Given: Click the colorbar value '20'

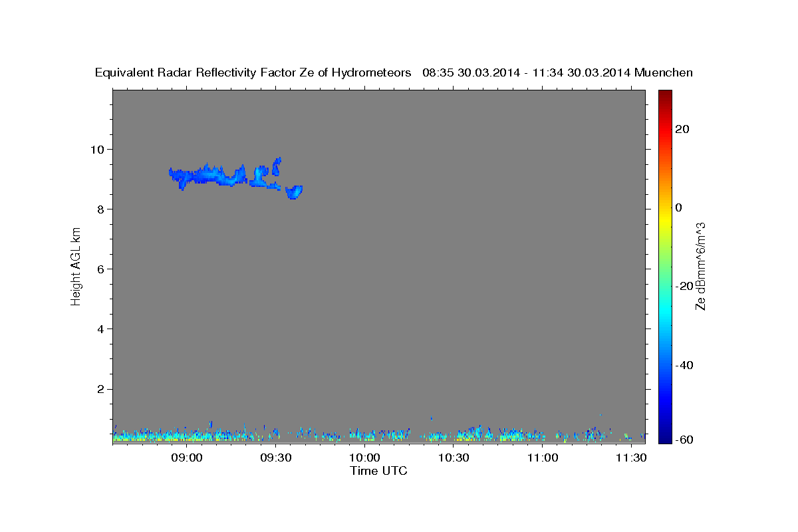Looking at the screenshot, I should (x=682, y=129).
